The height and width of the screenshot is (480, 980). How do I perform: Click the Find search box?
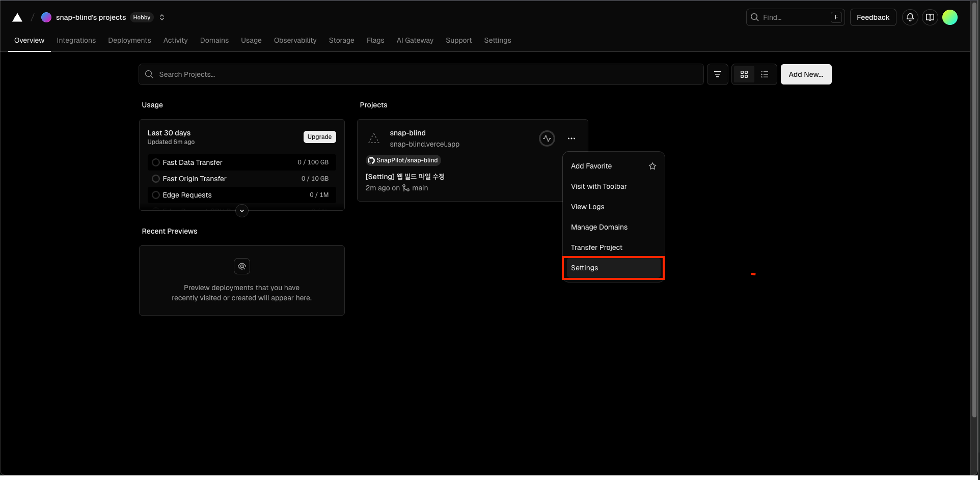point(795,17)
